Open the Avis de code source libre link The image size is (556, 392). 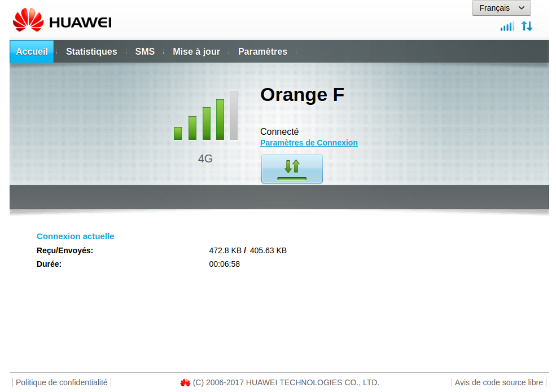click(x=498, y=382)
